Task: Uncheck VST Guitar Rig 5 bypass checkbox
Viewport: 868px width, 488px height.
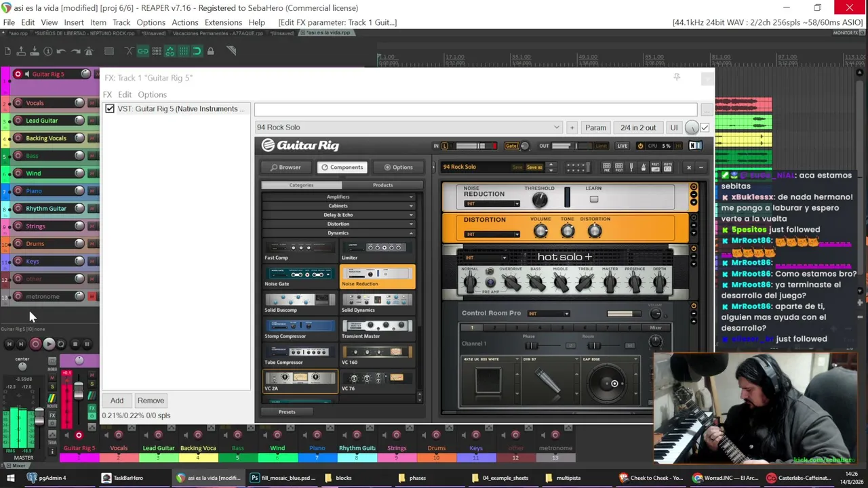Action: click(110, 108)
